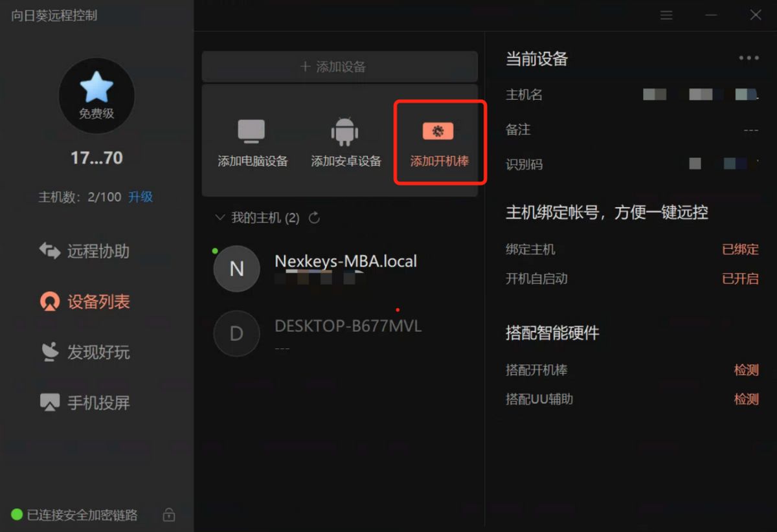Click the 添加电脑设备 monitor icon
777x532 pixels.
click(251, 131)
